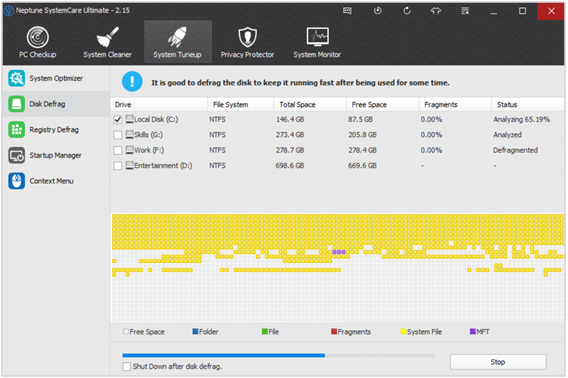The width and height of the screenshot is (568, 378).
Task: Select System Optimizer gear icon in sidebar
Action: [17, 78]
